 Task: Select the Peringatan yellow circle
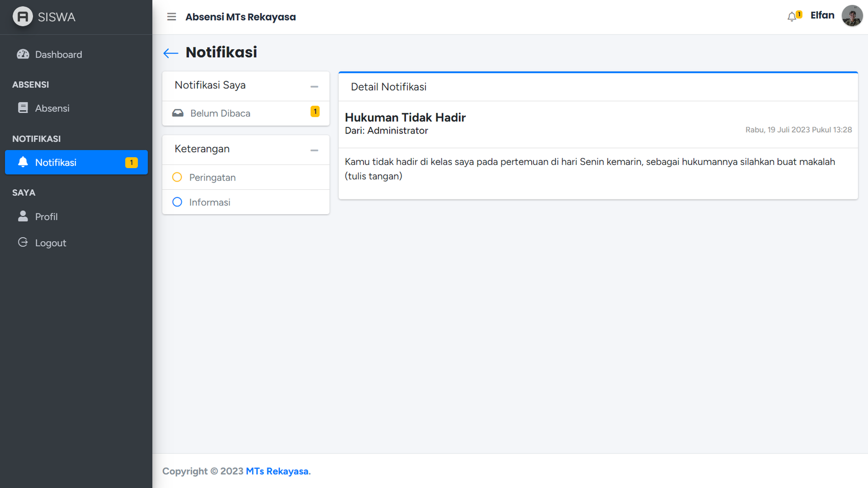(x=177, y=177)
